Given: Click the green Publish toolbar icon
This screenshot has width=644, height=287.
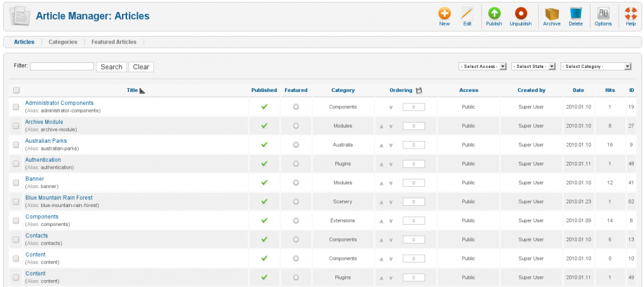Looking at the screenshot, I should 494,14.
